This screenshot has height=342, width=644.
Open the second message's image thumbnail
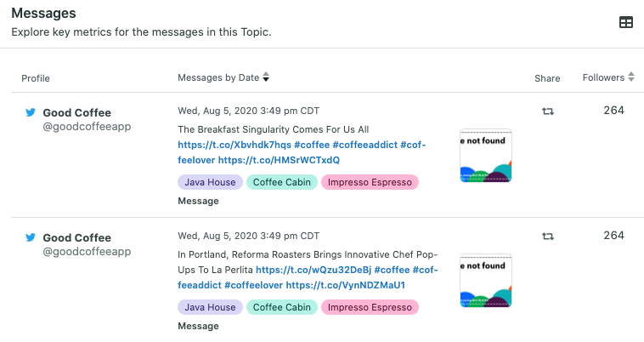click(x=486, y=281)
